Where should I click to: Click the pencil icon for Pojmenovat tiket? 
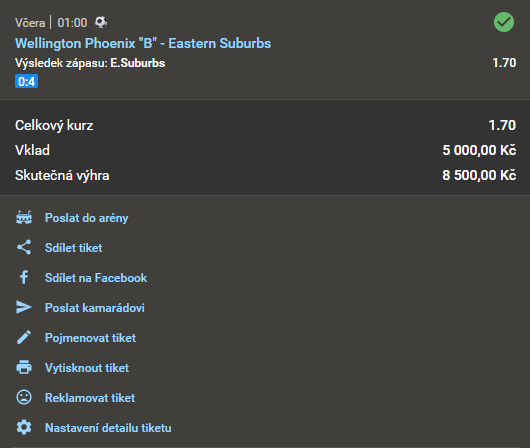24,337
